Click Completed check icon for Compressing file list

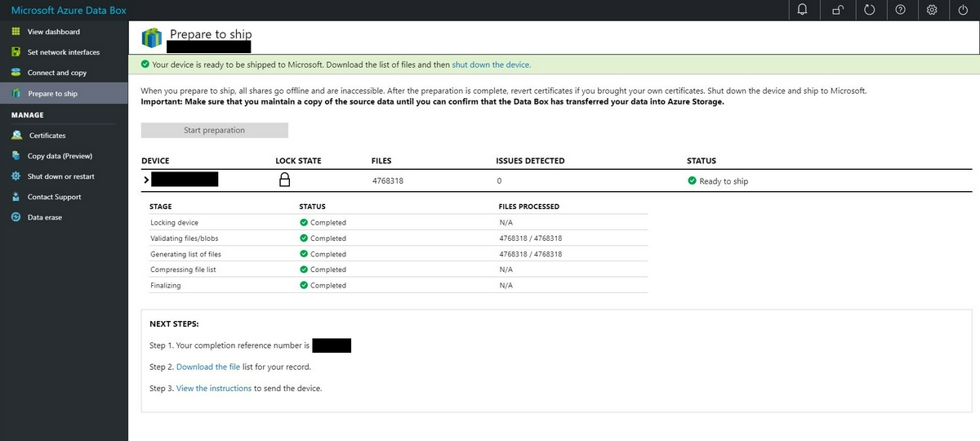304,269
